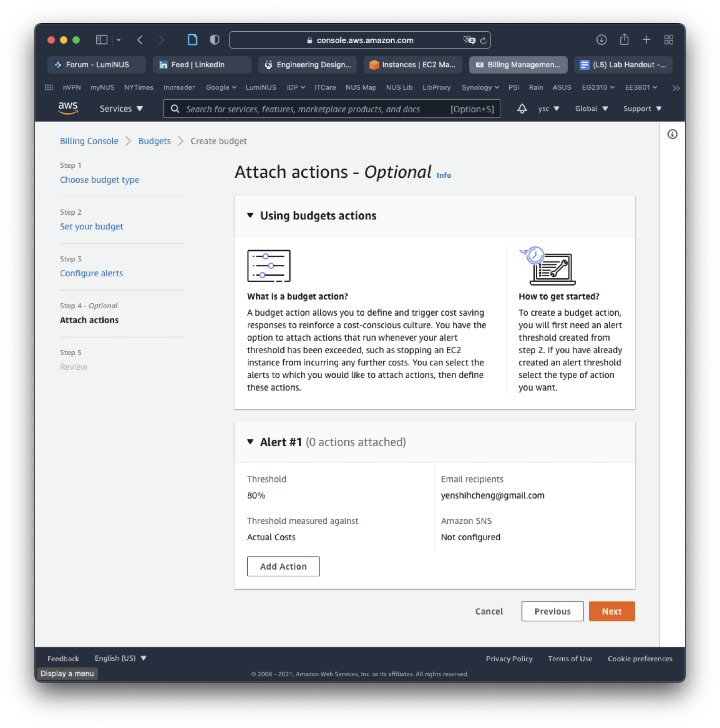This screenshot has width=720, height=728.
Task: Open a new tab with plus icon
Action: point(646,40)
